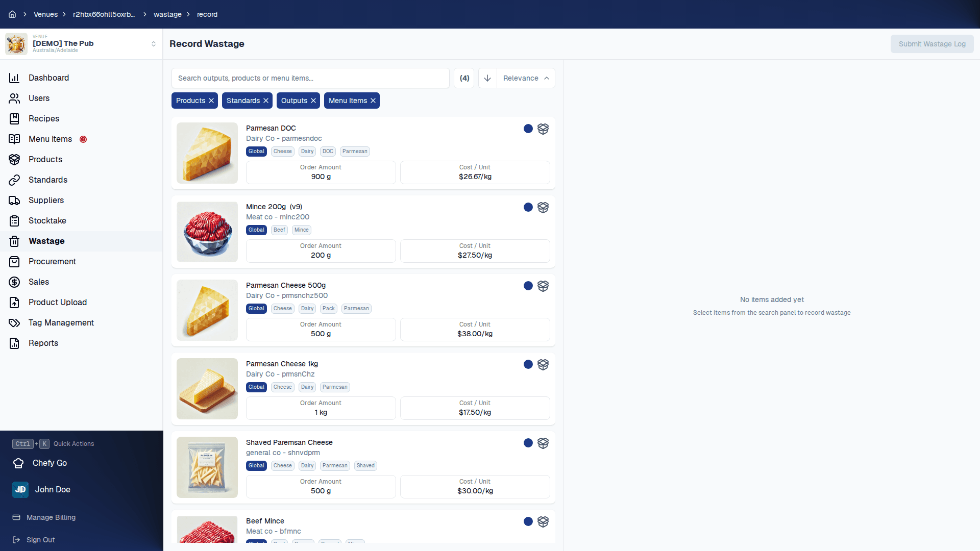Click the Cost / Unit $27.50/kg field

point(475,251)
